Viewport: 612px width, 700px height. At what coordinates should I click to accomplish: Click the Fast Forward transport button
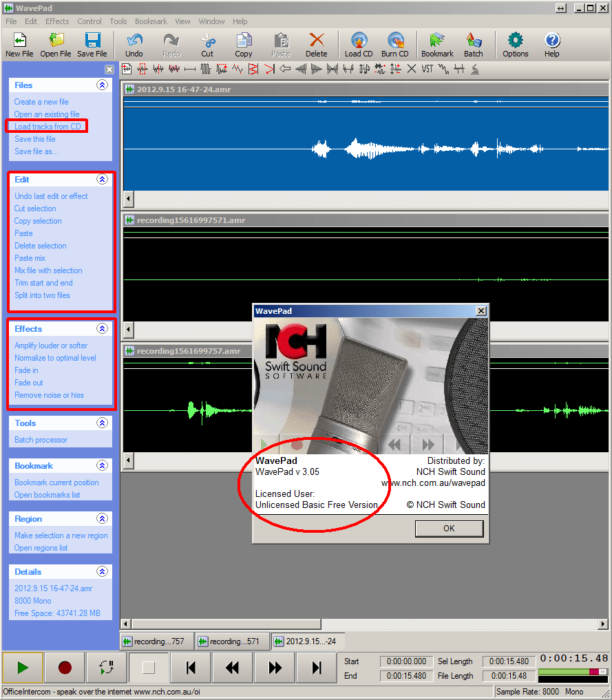click(275, 668)
